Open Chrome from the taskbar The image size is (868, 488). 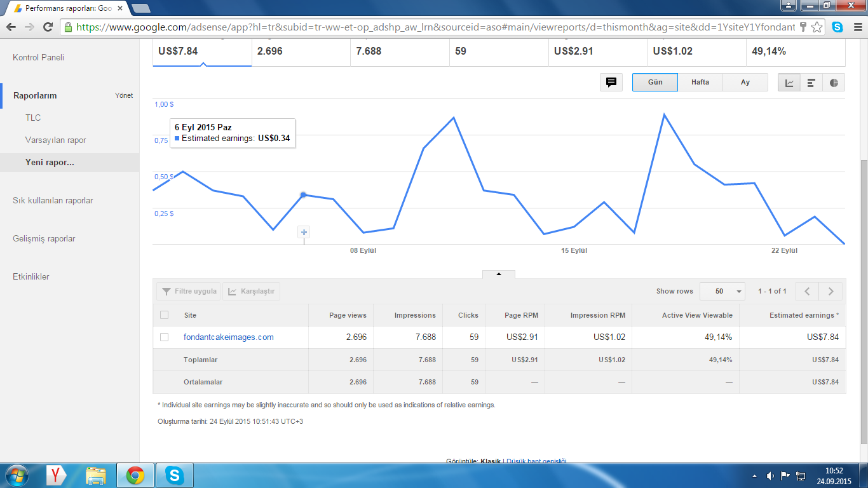click(x=135, y=475)
